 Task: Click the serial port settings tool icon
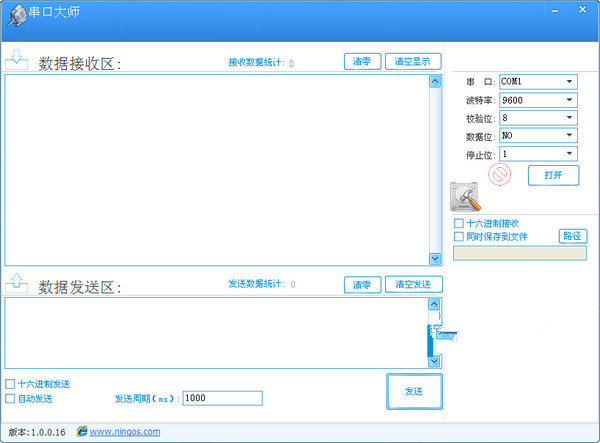[x=466, y=196]
